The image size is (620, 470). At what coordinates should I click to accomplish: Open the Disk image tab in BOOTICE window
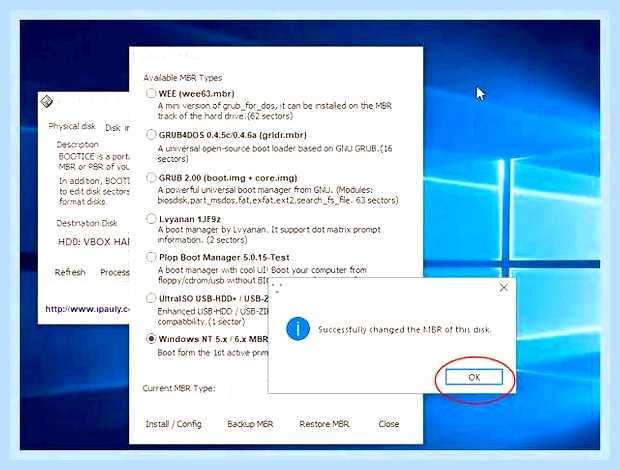(x=117, y=128)
